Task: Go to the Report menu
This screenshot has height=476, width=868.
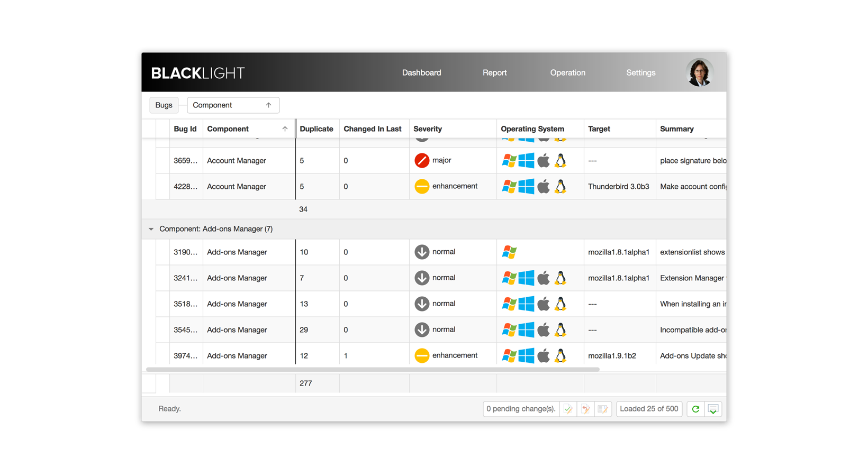Action: pyautogui.click(x=494, y=73)
